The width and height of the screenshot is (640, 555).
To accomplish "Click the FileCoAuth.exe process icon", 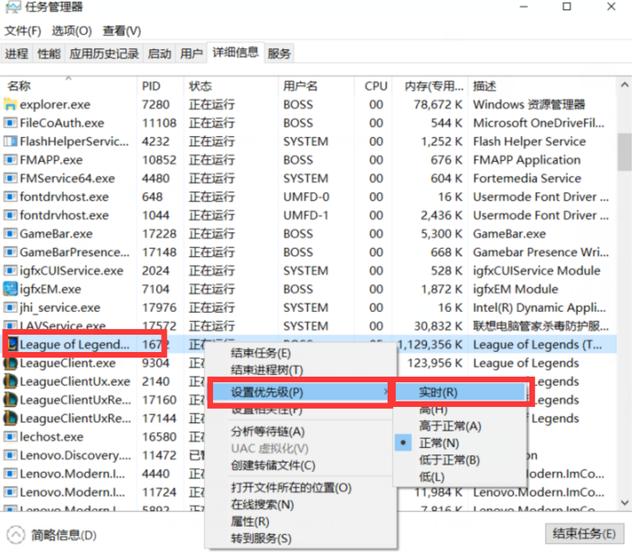I will tap(11, 123).
